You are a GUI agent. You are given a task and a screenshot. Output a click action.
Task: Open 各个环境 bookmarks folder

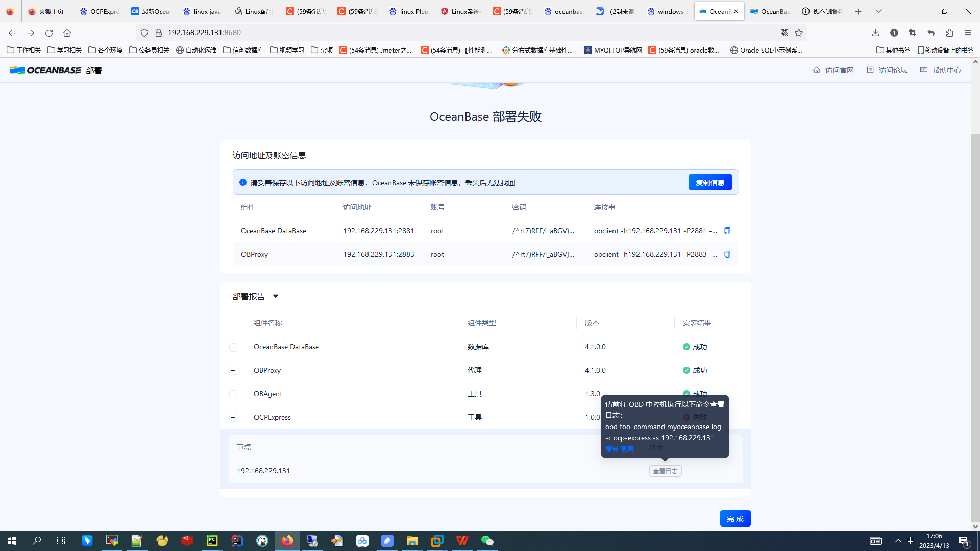click(105, 50)
